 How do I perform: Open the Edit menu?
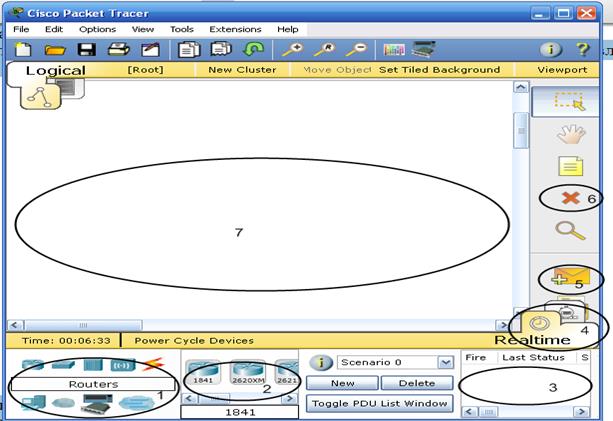point(54,29)
